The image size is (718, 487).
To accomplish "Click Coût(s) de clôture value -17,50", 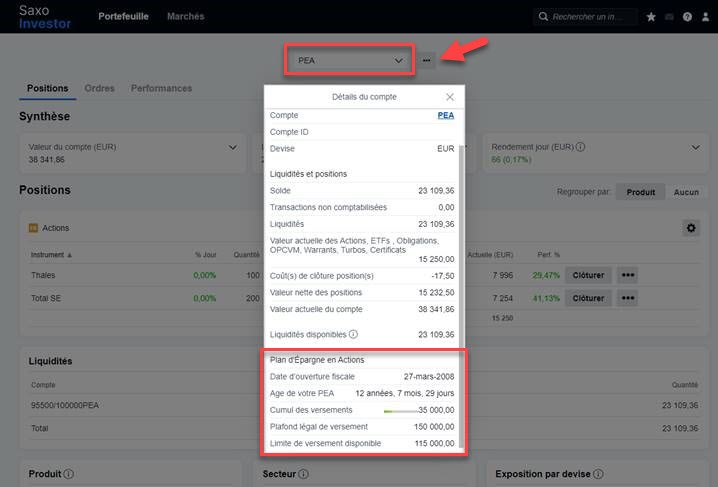I will 442,276.
